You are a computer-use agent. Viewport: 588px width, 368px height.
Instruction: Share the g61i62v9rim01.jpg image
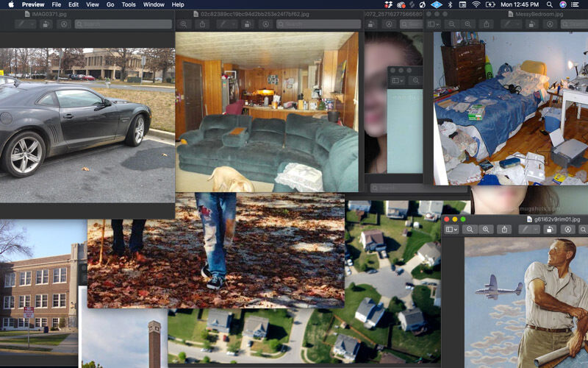pyautogui.click(x=504, y=230)
